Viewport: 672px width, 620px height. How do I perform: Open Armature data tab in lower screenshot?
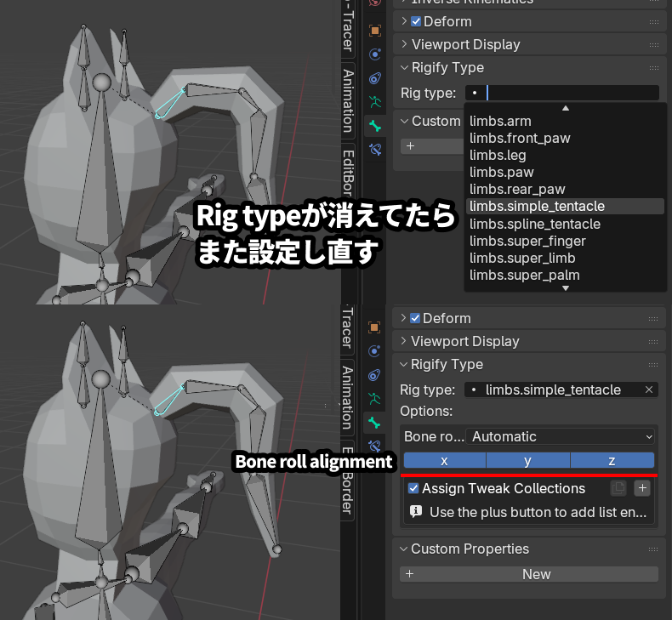(x=374, y=399)
